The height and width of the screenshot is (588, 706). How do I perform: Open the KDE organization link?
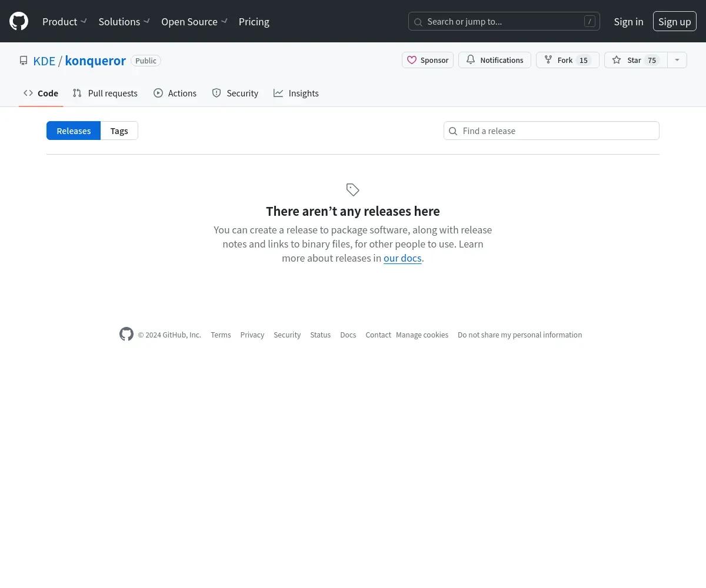pos(44,61)
